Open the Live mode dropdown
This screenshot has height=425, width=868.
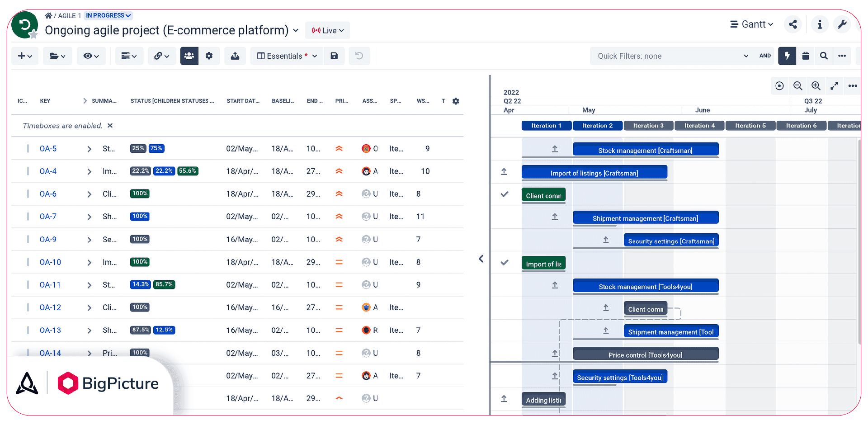pyautogui.click(x=327, y=30)
